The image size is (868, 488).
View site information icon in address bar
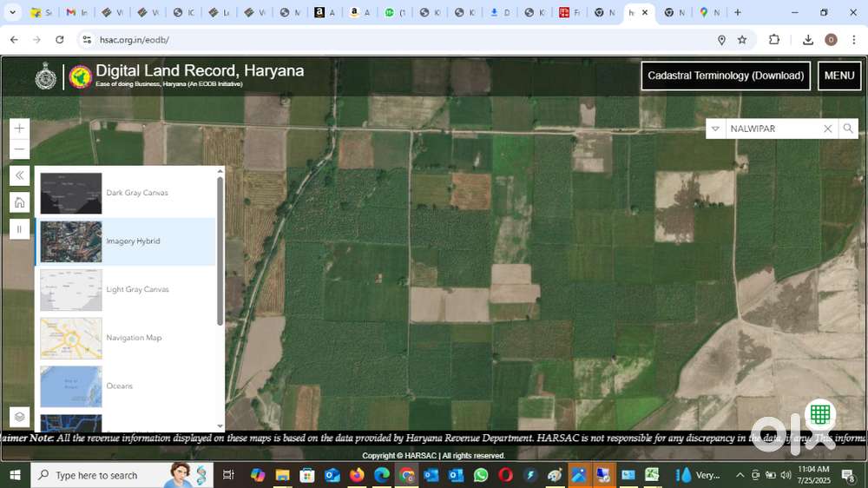coord(87,40)
